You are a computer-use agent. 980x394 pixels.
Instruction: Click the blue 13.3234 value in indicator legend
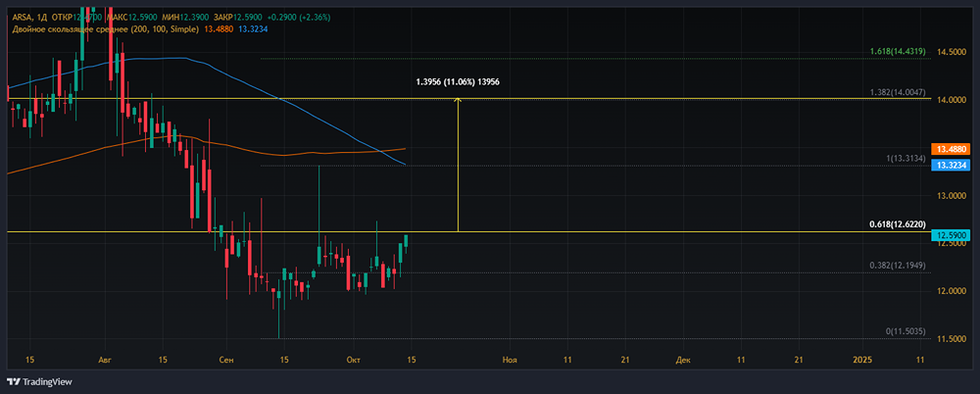pyautogui.click(x=253, y=28)
